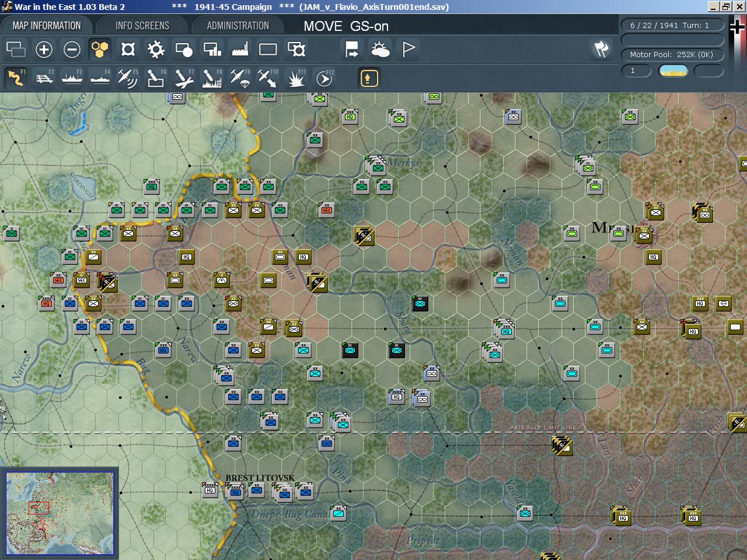Click the double framed unit icon

pos(296,50)
